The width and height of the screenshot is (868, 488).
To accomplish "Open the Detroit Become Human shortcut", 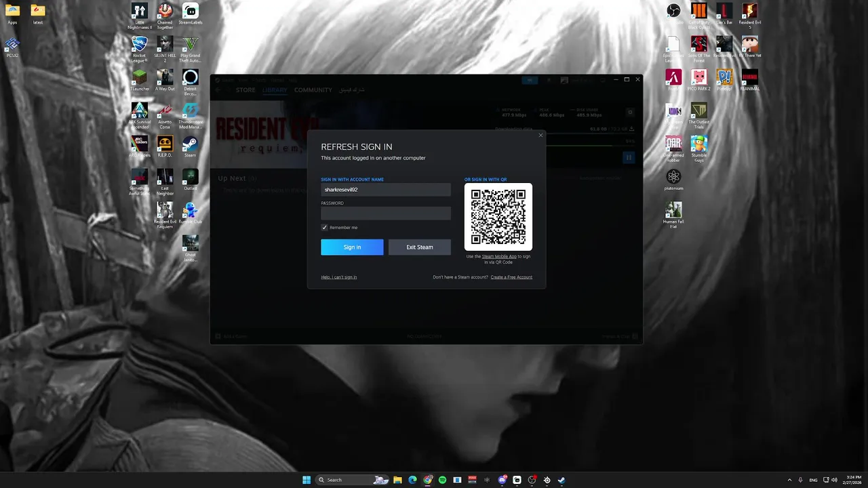I will coord(191,83).
